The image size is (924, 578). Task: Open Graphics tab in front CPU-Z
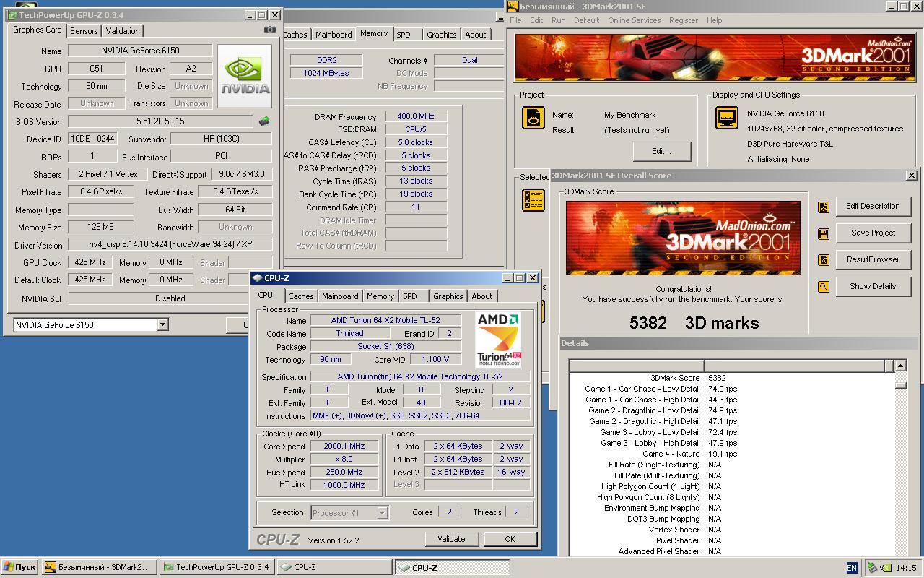pyautogui.click(x=448, y=296)
